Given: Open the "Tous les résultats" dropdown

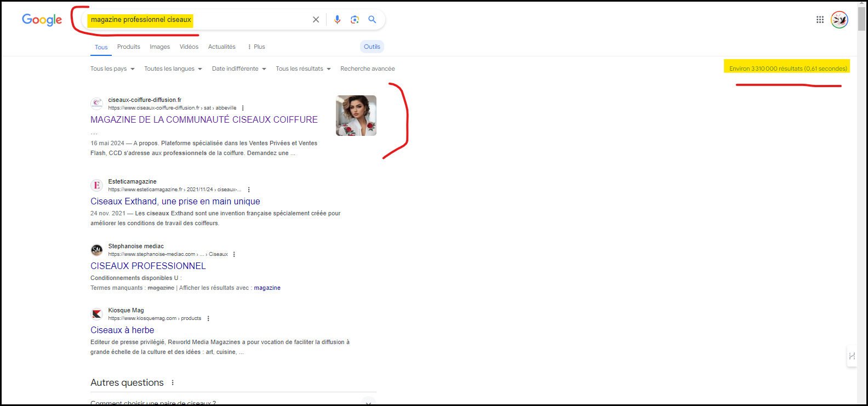Looking at the screenshot, I should (x=303, y=69).
